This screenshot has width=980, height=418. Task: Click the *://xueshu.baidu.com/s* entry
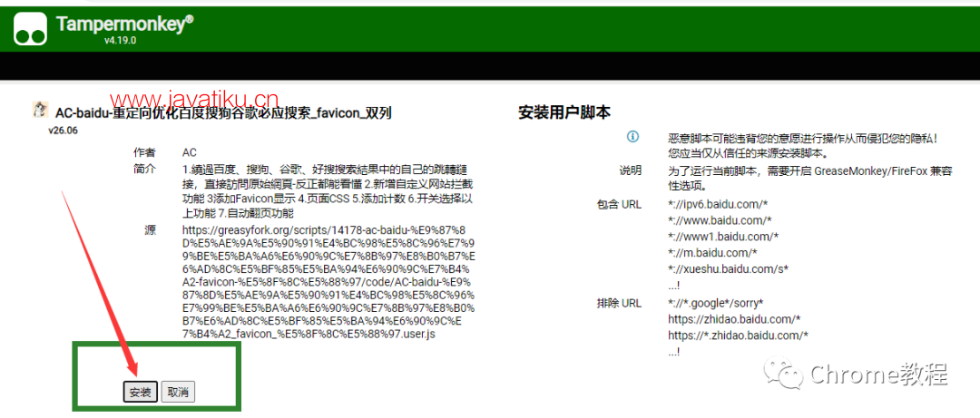pyautogui.click(x=728, y=269)
